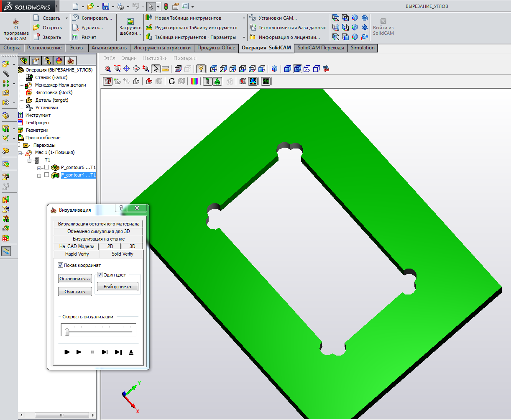
Task: Click the eject triangle playback control
Action: (131, 352)
